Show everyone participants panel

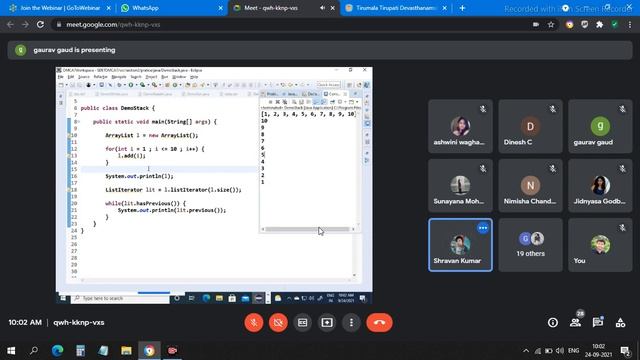tap(576, 322)
